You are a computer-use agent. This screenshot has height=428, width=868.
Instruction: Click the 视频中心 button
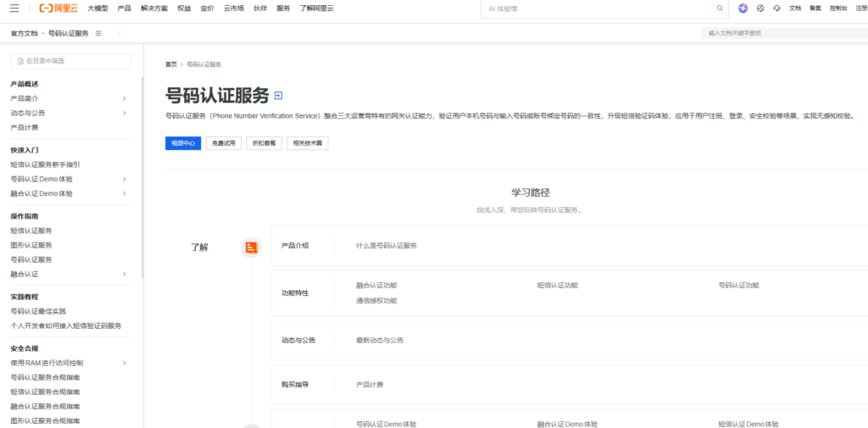[183, 143]
